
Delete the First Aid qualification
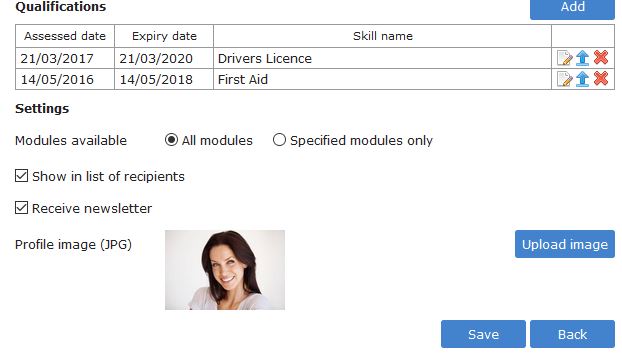pyautogui.click(x=601, y=79)
